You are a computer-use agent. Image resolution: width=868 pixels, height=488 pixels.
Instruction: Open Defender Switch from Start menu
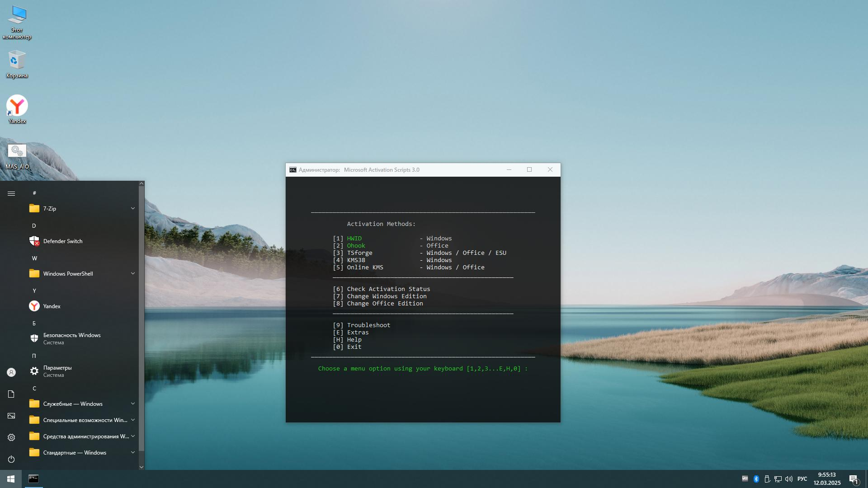click(x=63, y=241)
